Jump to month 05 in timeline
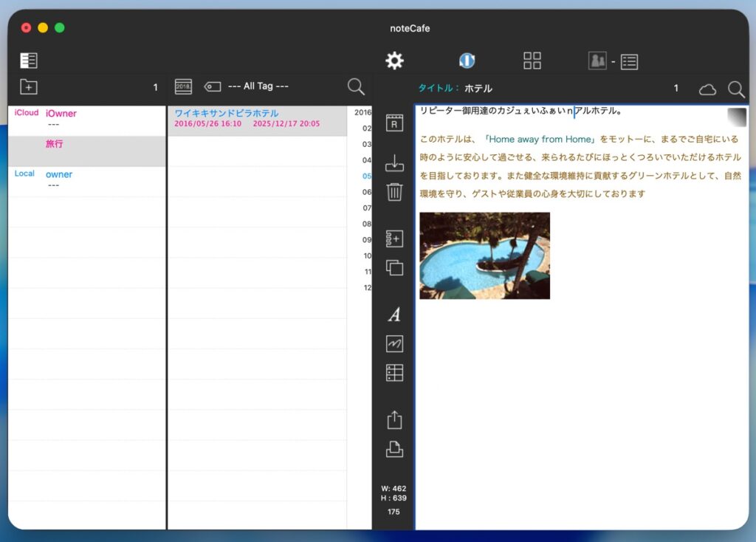Viewport: 756px width, 542px height. 367,176
